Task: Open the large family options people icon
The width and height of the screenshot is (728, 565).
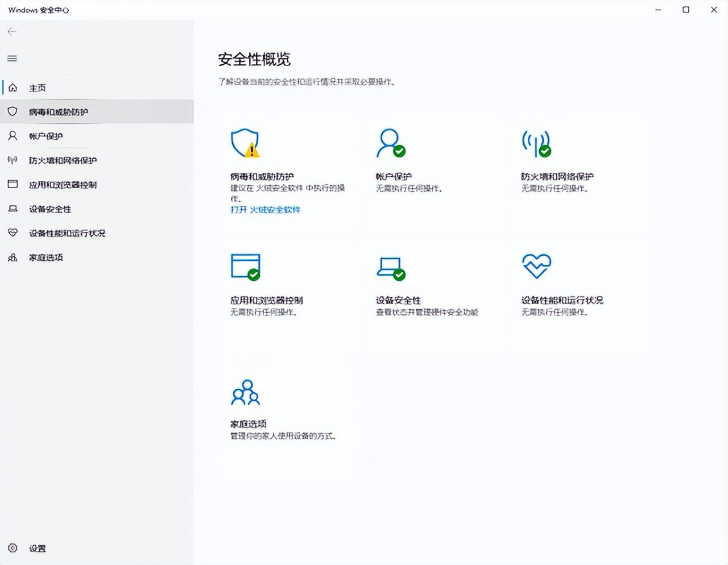Action: pyautogui.click(x=245, y=392)
